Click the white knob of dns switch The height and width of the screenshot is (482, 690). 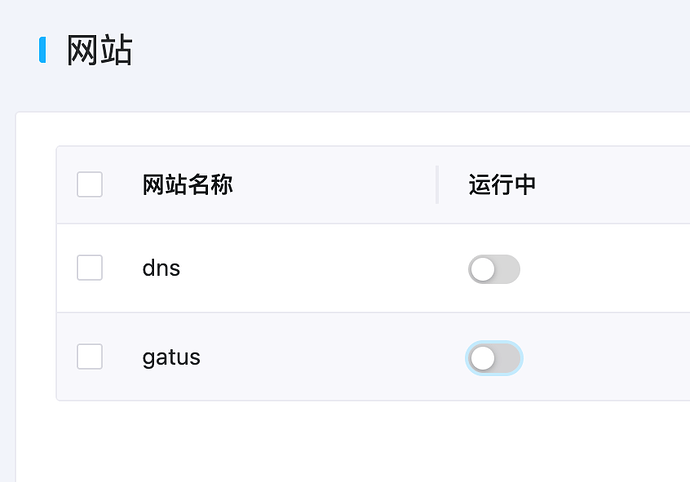483,269
